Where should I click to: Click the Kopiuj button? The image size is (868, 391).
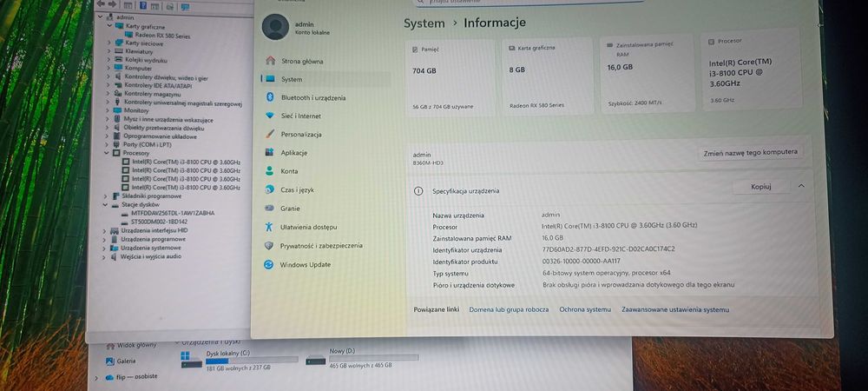point(761,187)
